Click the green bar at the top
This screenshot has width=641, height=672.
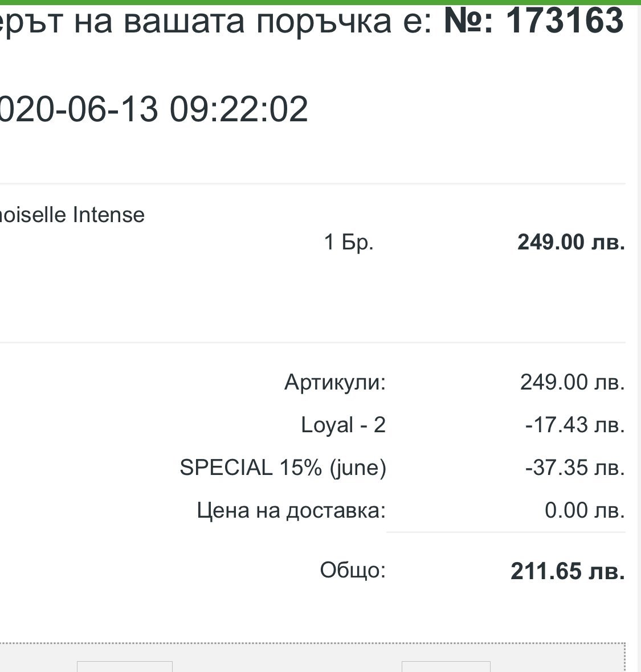(320, 2)
